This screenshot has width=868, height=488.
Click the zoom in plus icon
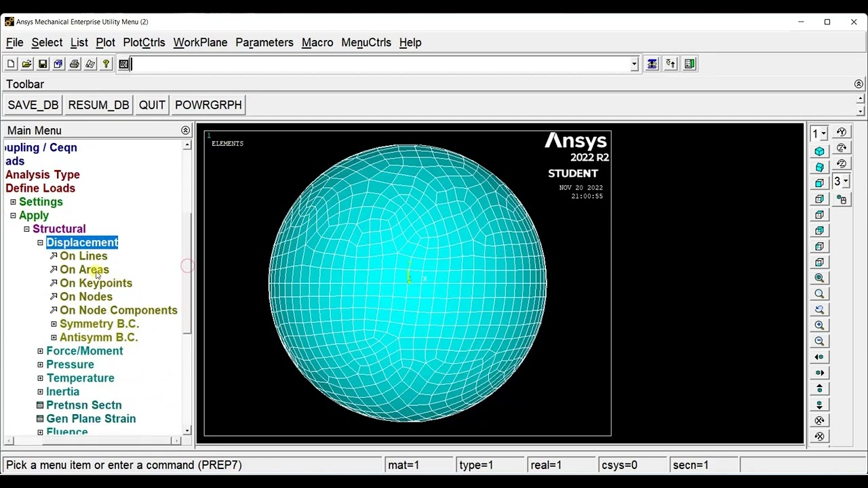(820, 325)
